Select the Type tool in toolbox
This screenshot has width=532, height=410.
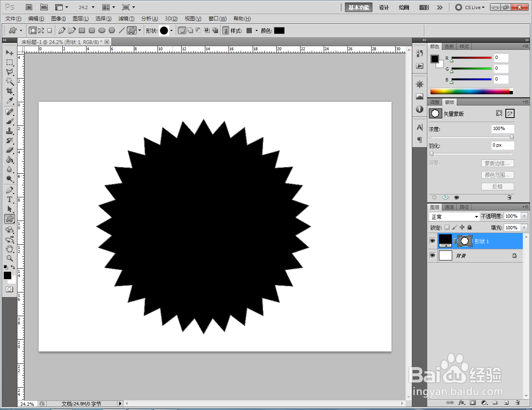click(x=10, y=199)
